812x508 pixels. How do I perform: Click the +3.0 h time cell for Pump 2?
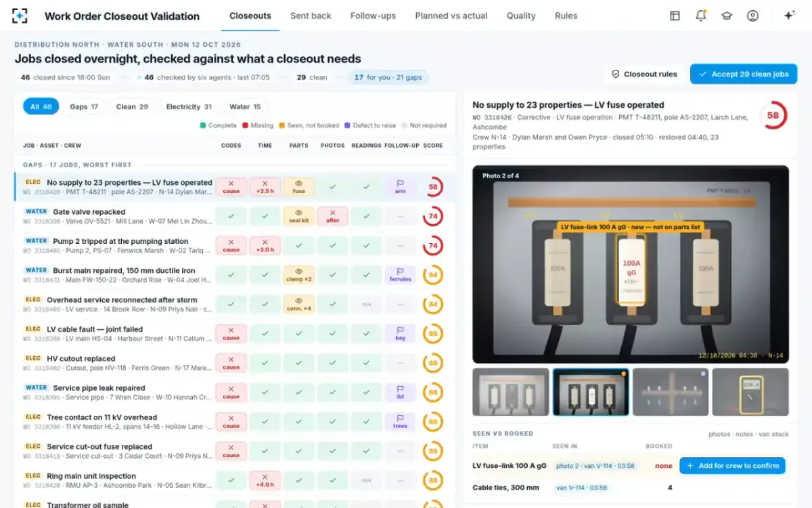(265, 245)
